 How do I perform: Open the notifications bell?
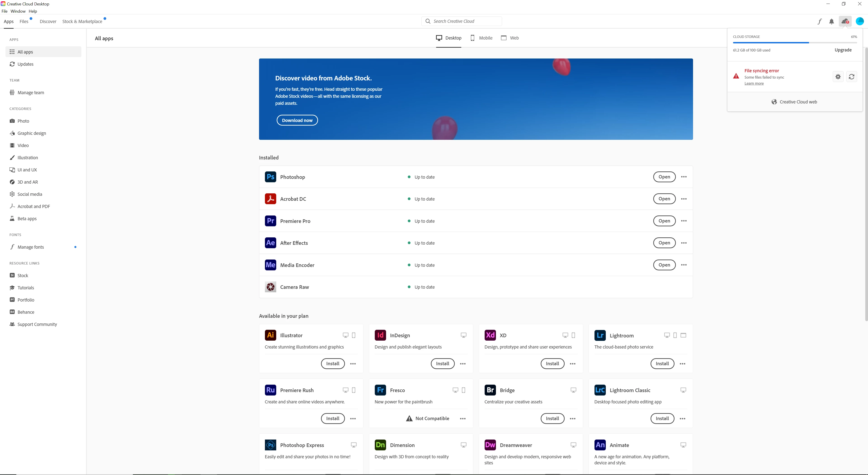[x=832, y=21]
